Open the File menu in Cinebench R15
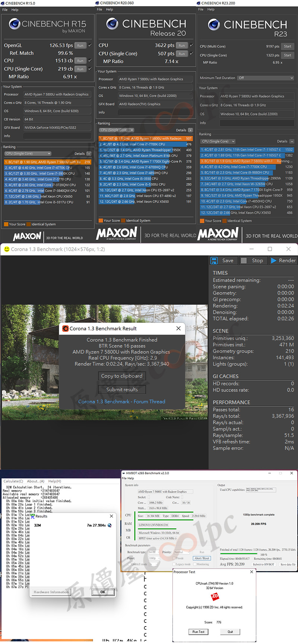The image size is (298, 644). 5,10
